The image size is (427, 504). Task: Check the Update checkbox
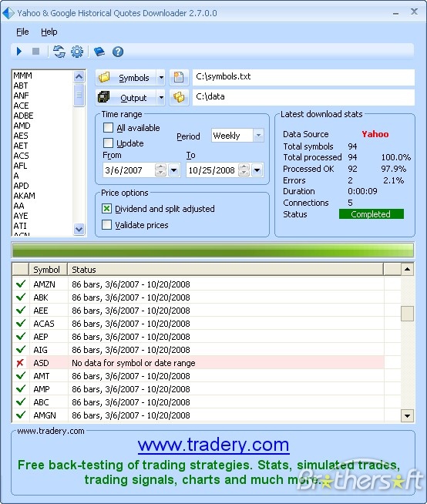108,143
